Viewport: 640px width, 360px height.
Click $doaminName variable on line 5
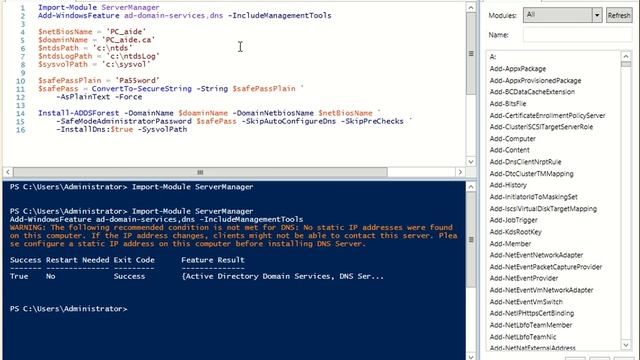(x=63, y=40)
